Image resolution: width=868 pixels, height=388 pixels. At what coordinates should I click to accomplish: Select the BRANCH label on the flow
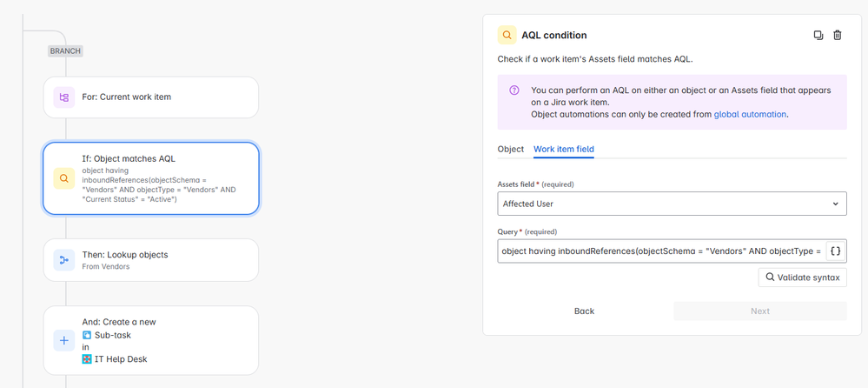(x=65, y=51)
